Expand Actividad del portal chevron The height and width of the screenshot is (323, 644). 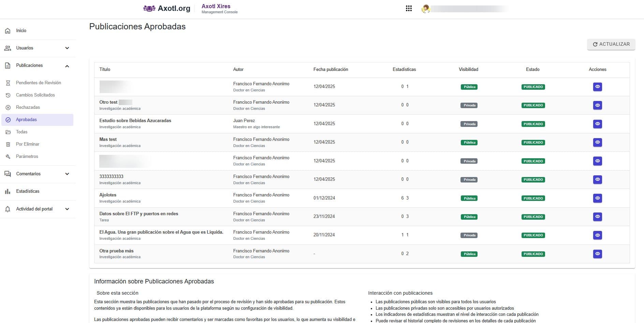(x=67, y=209)
